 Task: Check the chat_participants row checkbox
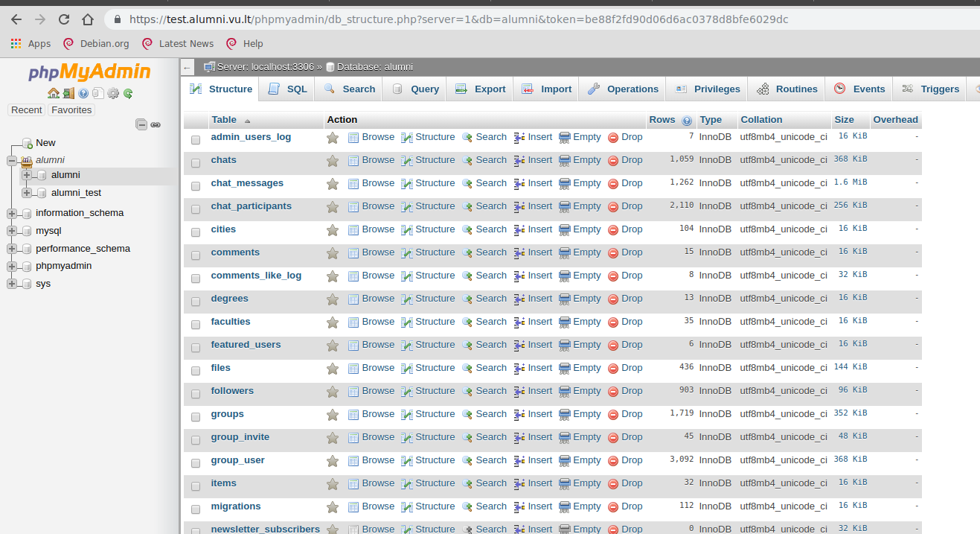click(x=196, y=209)
